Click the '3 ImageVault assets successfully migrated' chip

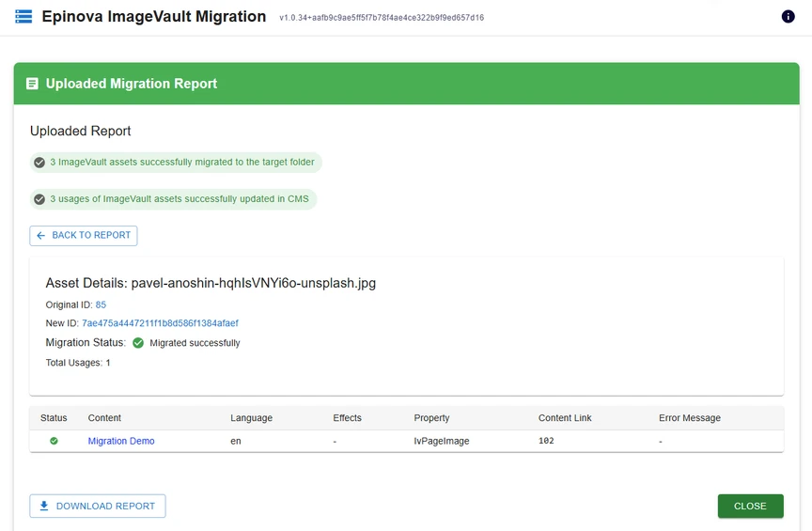176,163
